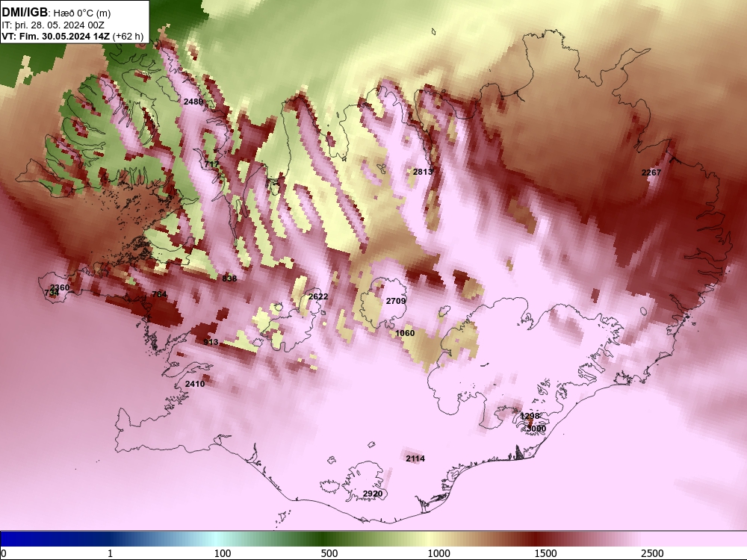Viewport: 747px width, 560px height.
Task: Select the 1060 value label
Action: pos(405,333)
